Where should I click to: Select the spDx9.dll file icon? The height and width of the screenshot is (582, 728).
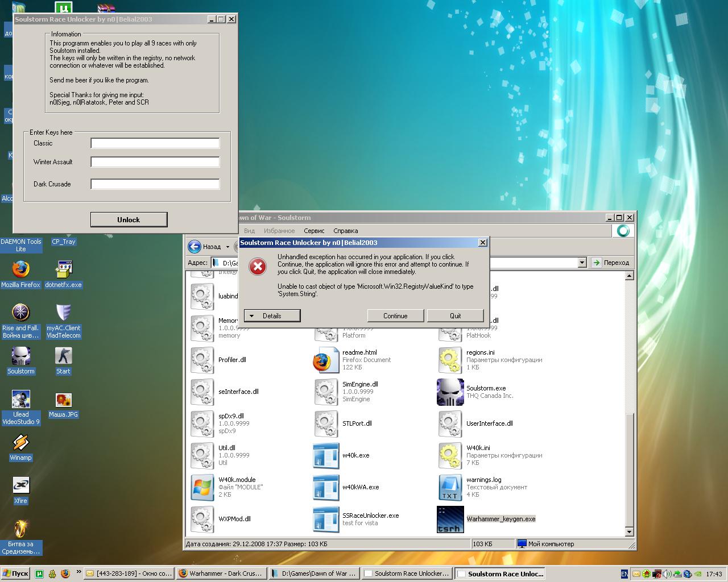tap(202, 424)
